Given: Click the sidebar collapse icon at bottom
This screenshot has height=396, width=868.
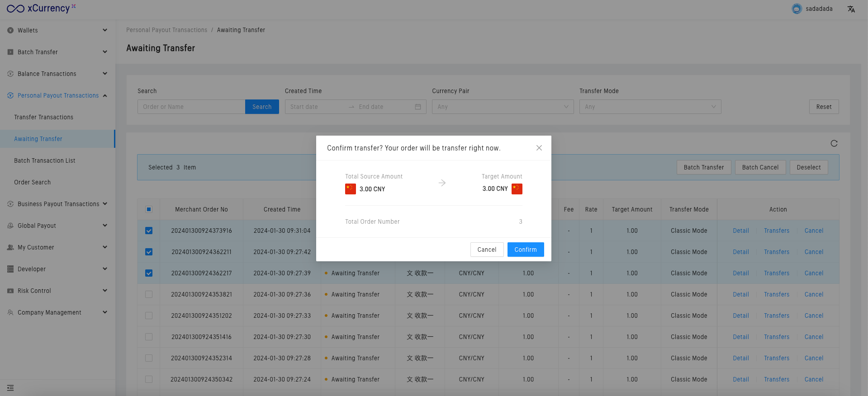Looking at the screenshot, I should (x=10, y=388).
